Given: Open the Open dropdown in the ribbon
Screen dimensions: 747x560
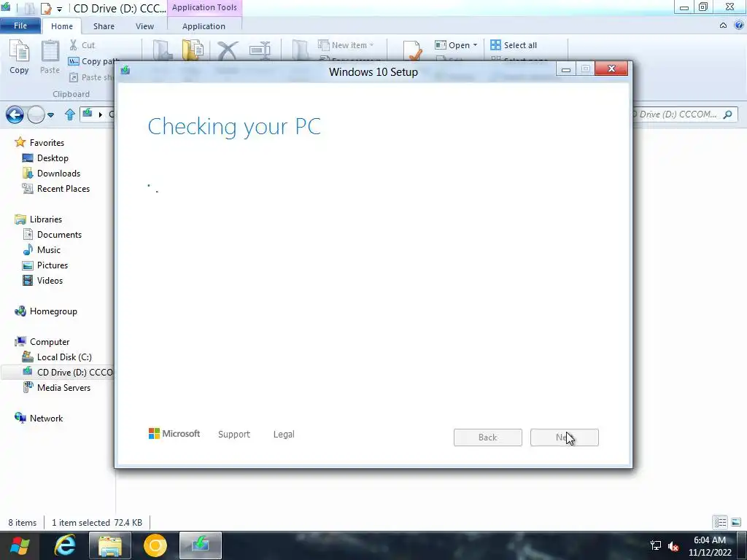Looking at the screenshot, I should tap(456, 45).
